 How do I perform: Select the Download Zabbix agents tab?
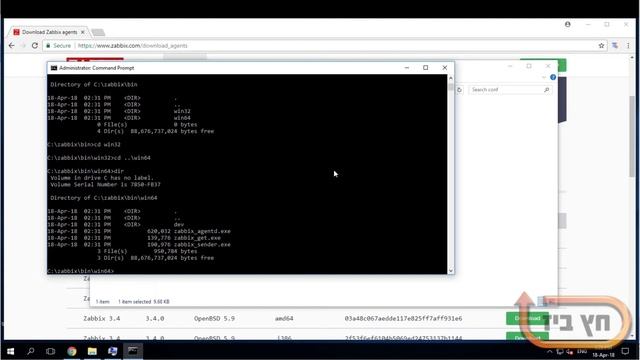click(x=49, y=32)
